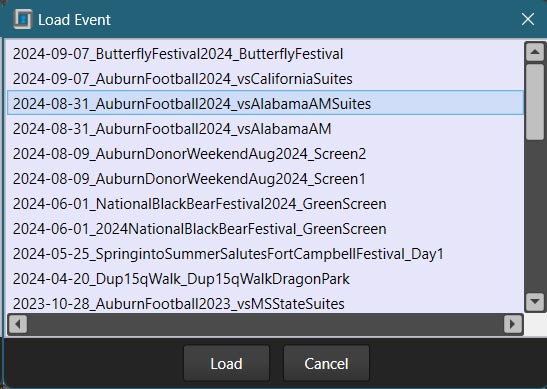Click the Load Event window app icon

22,19
